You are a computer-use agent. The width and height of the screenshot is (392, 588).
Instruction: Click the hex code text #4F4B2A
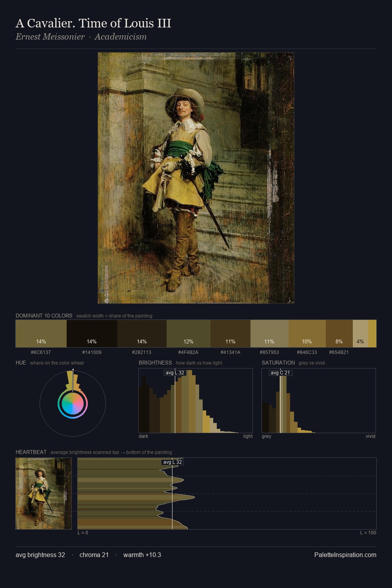[x=188, y=352]
